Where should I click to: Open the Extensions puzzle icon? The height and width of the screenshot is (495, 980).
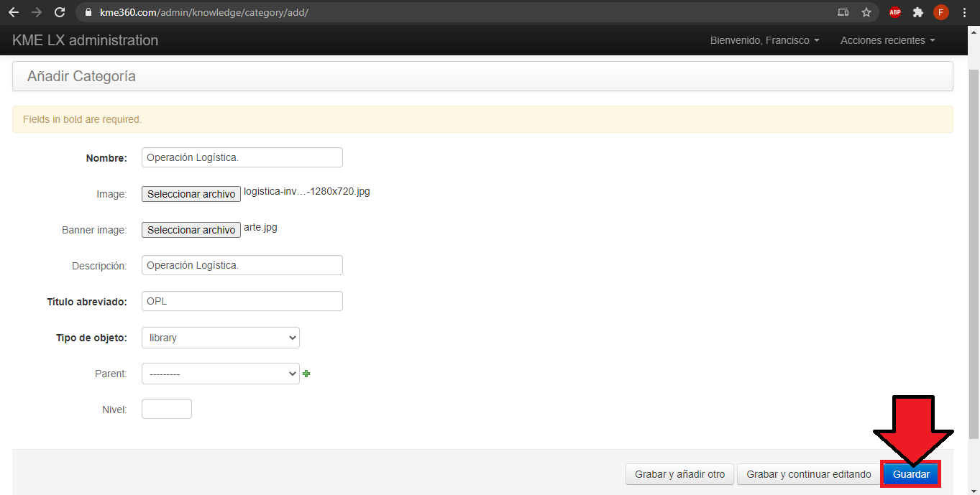pyautogui.click(x=918, y=12)
